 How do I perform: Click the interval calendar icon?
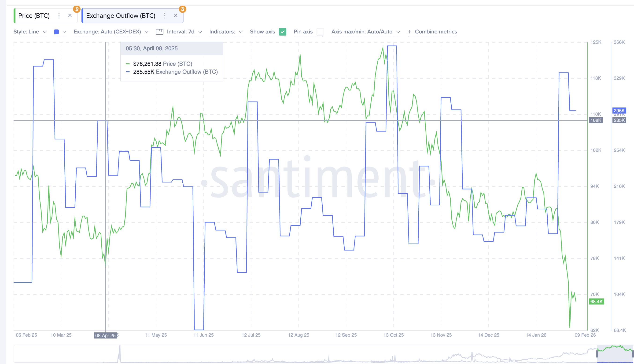coord(159,32)
